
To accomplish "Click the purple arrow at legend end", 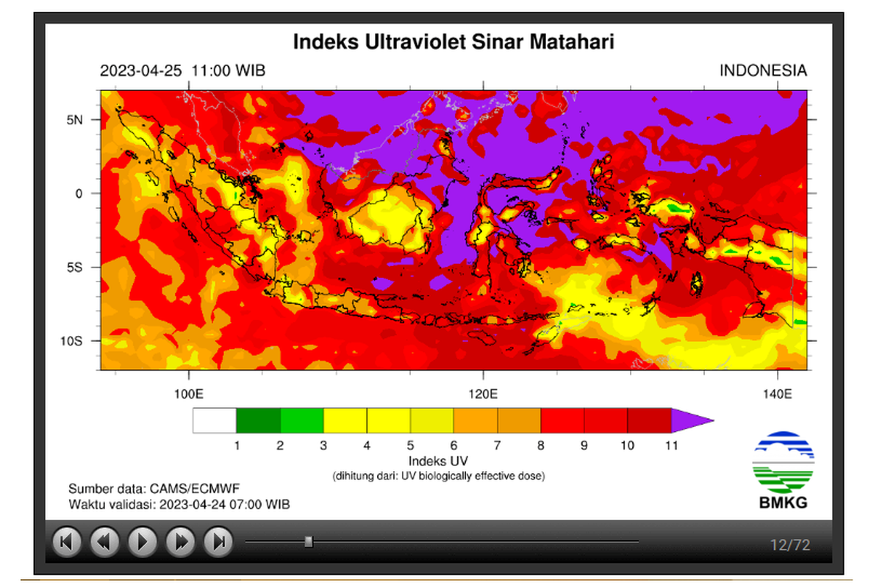I will click(x=691, y=420).
